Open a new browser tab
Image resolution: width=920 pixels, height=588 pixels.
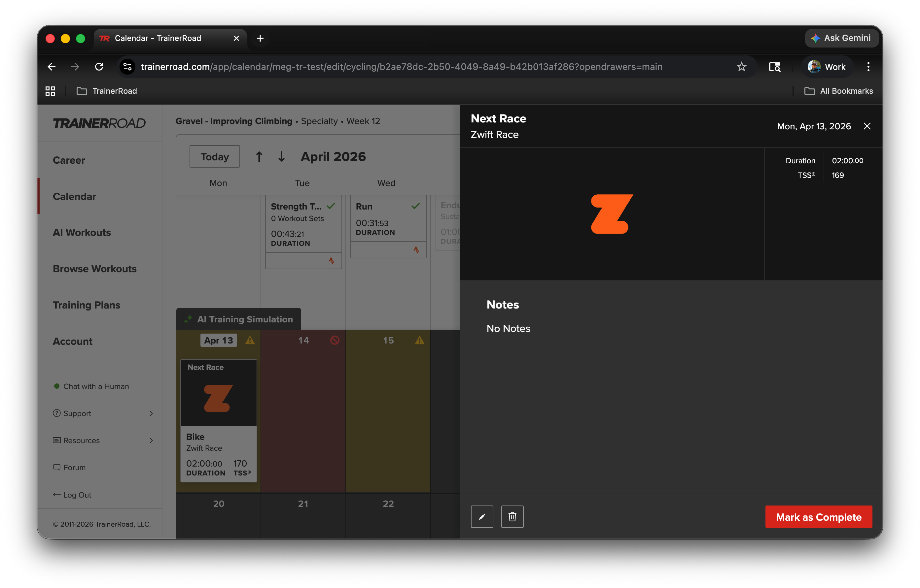click(x=260, y=38)
